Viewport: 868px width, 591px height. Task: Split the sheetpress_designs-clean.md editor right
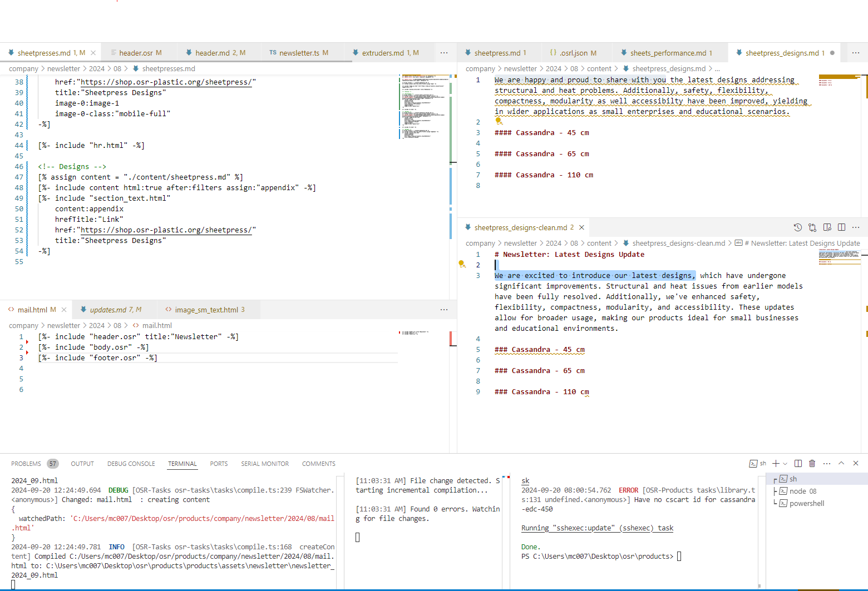coord(841,227)
